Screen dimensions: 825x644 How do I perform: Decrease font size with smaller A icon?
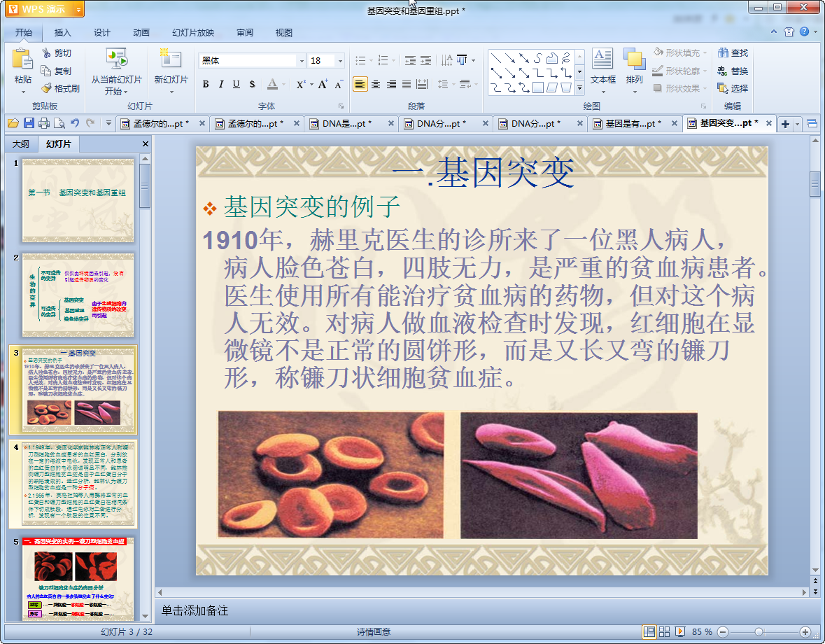[x=339, y=84]
